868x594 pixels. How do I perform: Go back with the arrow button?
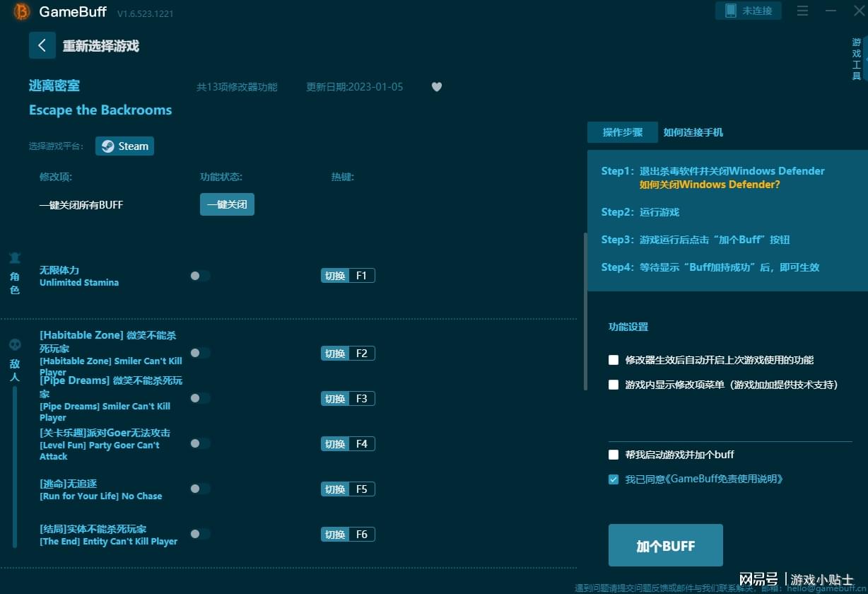(42, 45)
